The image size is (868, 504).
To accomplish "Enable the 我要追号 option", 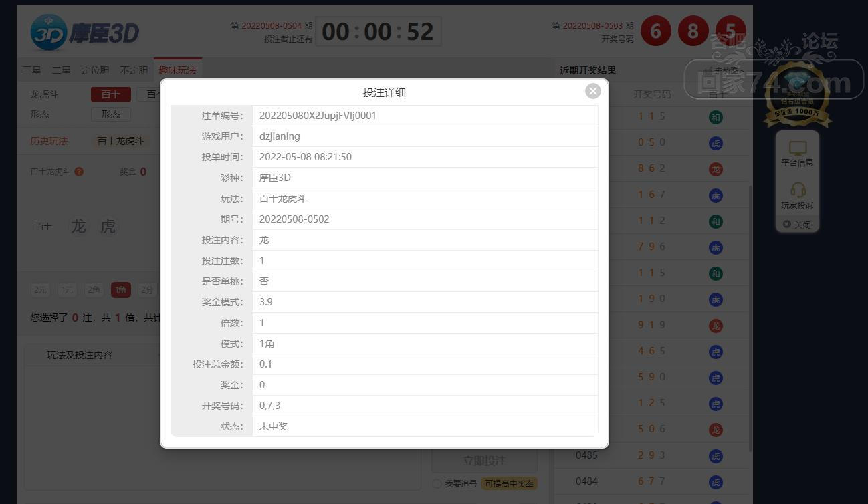I will click(x=437, y=483).
